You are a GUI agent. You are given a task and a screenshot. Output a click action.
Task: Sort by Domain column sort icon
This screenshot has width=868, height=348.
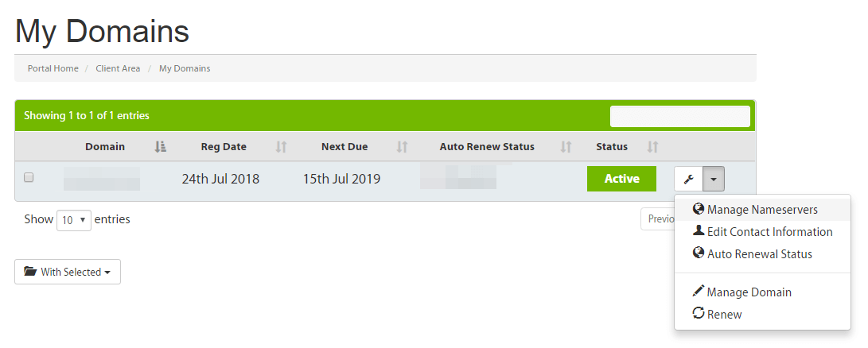pos(161,146)
